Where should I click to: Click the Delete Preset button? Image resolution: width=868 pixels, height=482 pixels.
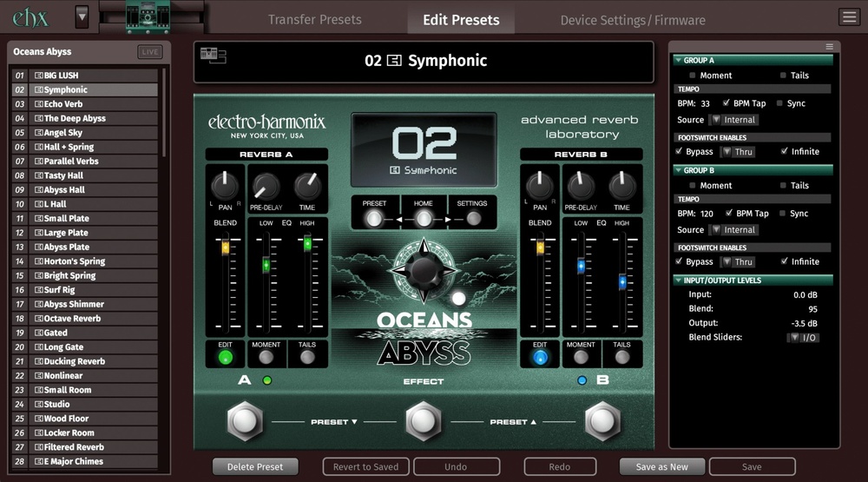tap(255, 466)
